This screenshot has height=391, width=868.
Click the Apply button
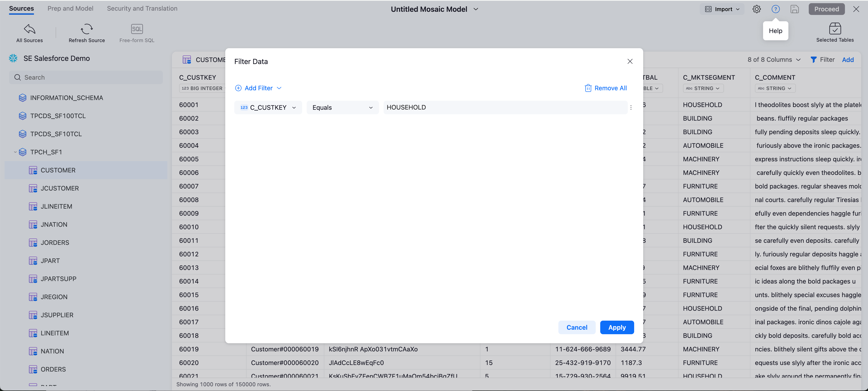coord(617,327)
